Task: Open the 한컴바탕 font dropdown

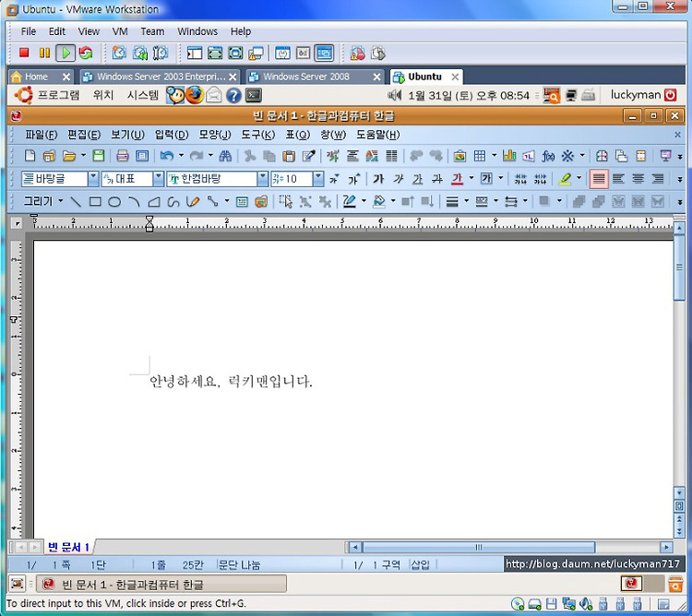Action: click(263, 179)
